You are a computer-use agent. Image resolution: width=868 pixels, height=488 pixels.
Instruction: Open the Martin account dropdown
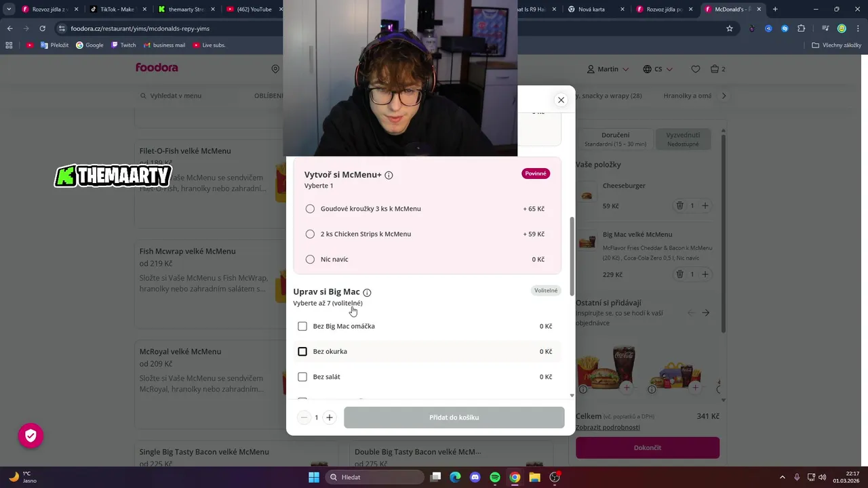608,69
